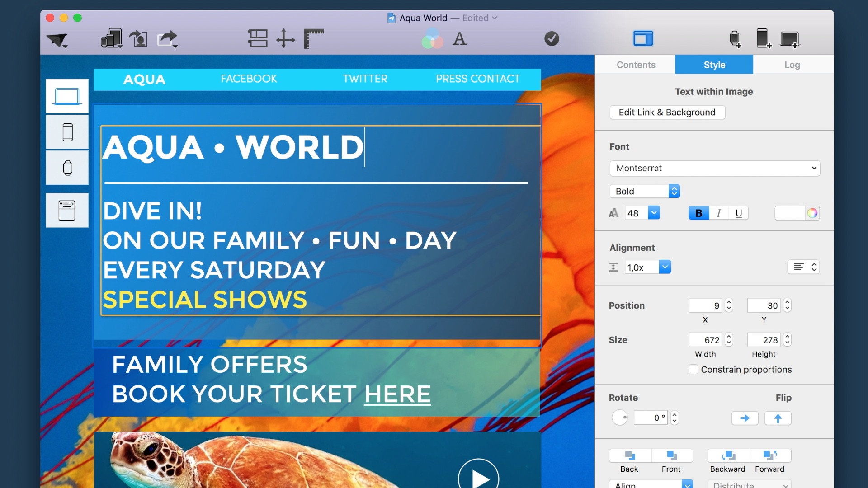This screenshot has width=868, height=488.
Task: Switch to the Style tab
Action: click(x=714, y=65)
